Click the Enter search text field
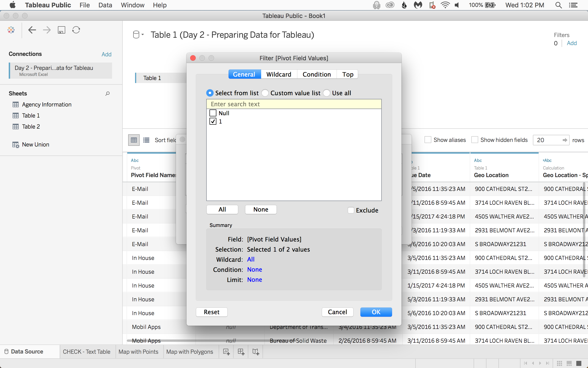 click(294, 104)
